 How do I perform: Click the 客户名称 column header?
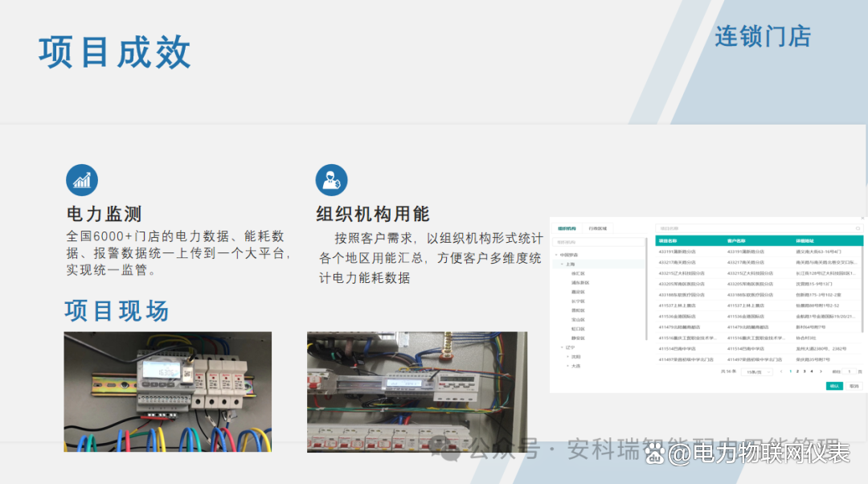click(x=736, y=241)
